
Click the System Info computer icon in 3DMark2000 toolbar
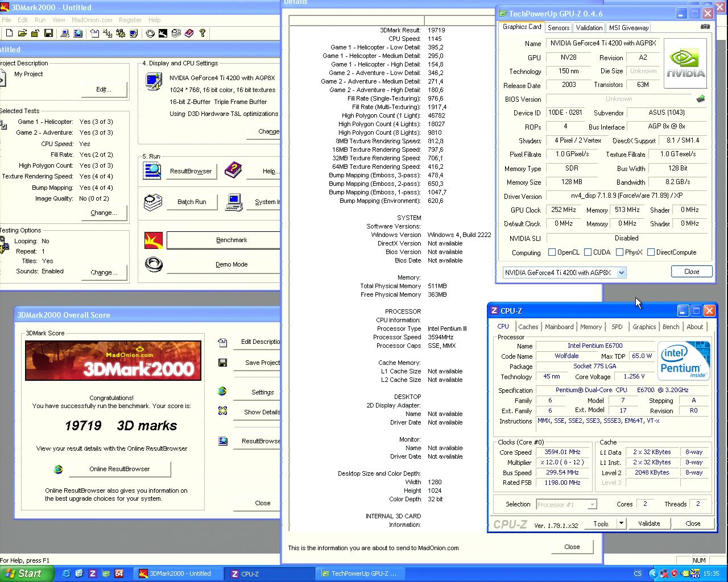65,34
